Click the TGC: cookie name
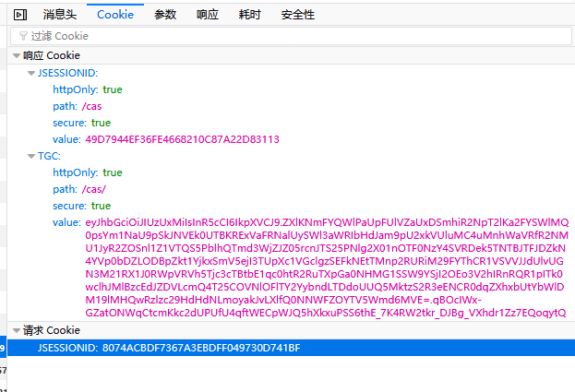The height and width of the screenshot is (392, 575). coord(49,157)
